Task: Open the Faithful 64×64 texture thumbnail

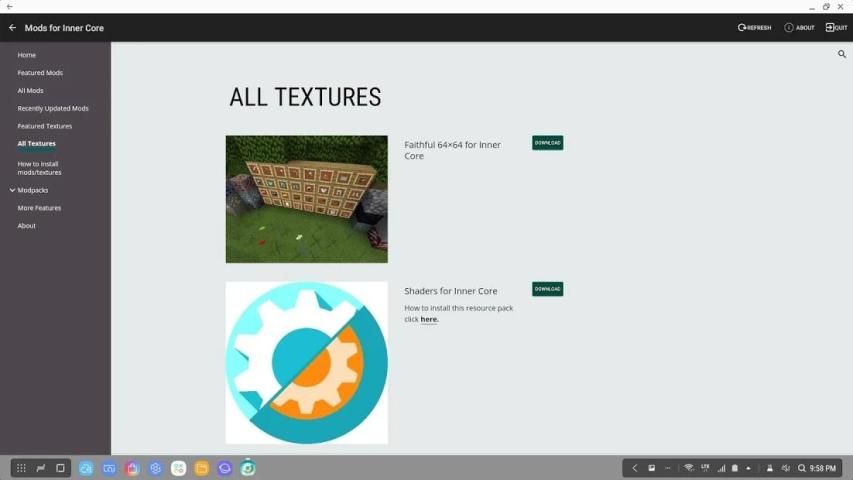Action: pyautogui.click(x=307, y=199)
